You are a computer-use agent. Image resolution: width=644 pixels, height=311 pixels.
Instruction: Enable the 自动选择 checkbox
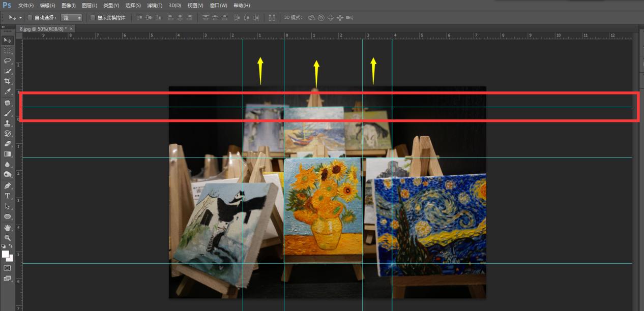click(x=30, y=18)
